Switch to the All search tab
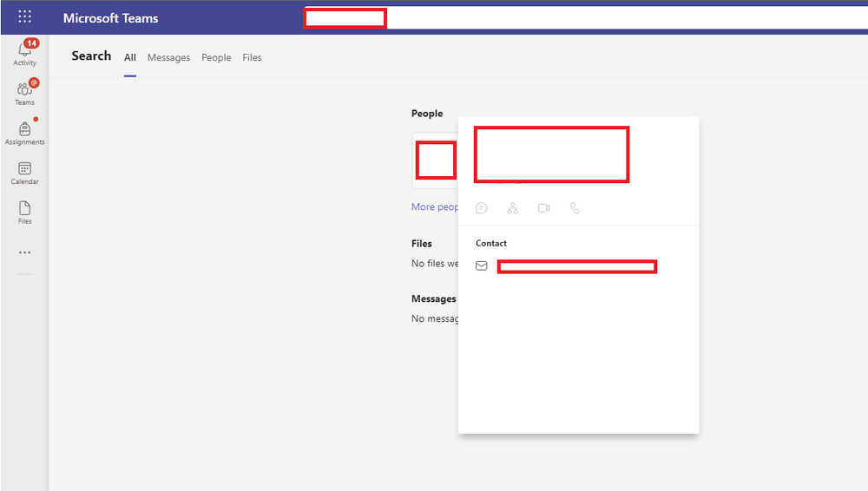 pos(130,57)
